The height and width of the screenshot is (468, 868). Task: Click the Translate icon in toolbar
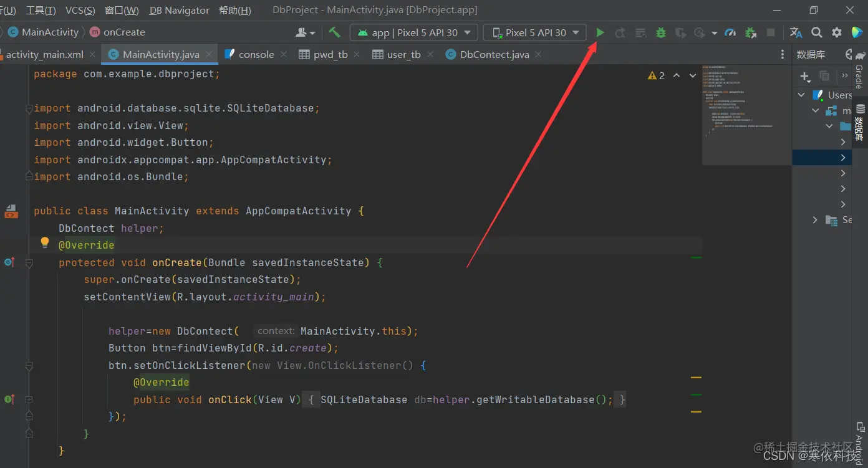(796, 32)
